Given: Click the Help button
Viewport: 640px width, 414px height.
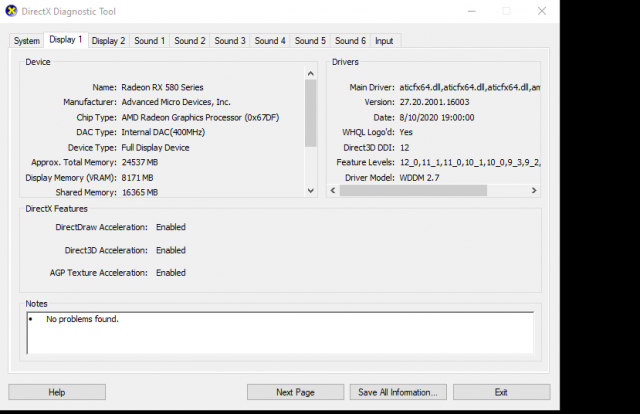Looking at the screenshot, I should (57, 392).
